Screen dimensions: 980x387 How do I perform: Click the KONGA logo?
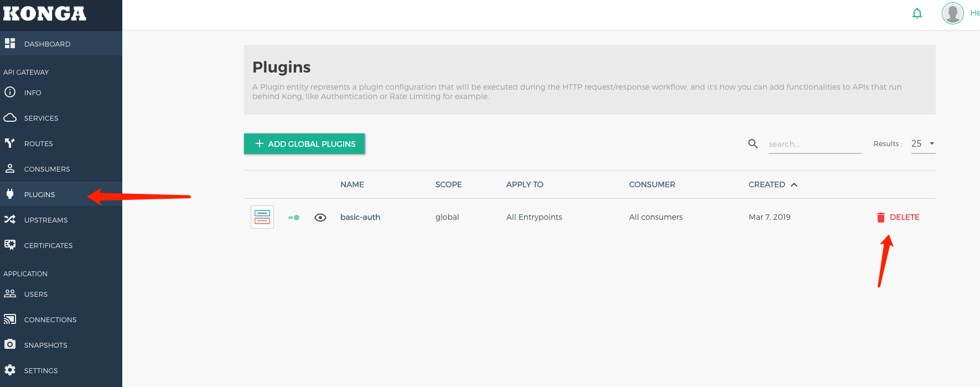pyautogui.click(x=45, y=13)
